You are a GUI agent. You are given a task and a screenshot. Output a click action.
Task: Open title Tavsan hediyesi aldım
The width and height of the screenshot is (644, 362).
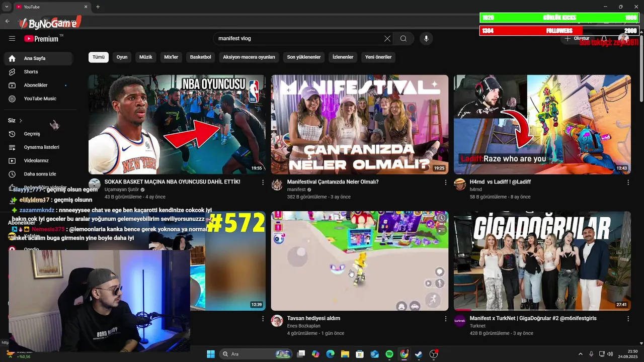(x=313, y=318)
